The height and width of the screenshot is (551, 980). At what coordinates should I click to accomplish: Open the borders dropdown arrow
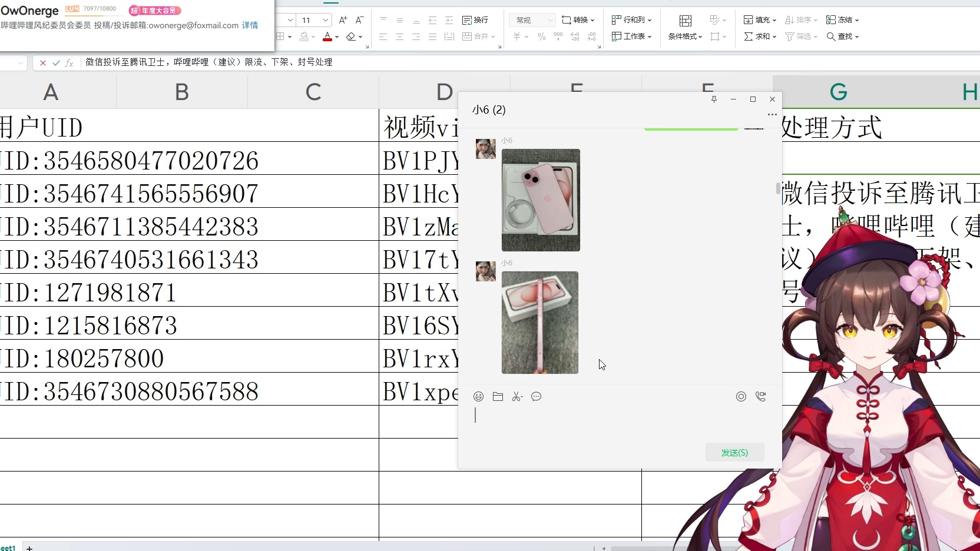coord(290,36)
